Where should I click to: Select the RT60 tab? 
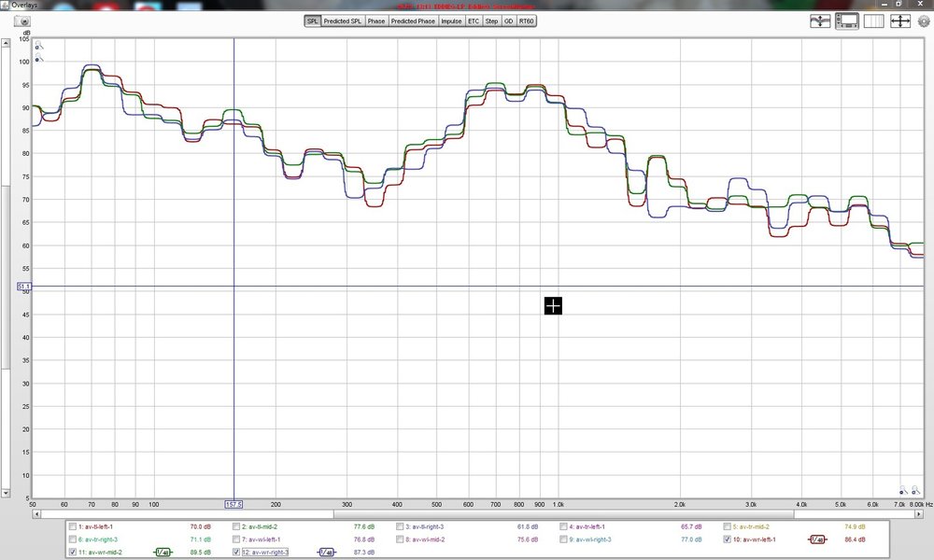(526, 21)
